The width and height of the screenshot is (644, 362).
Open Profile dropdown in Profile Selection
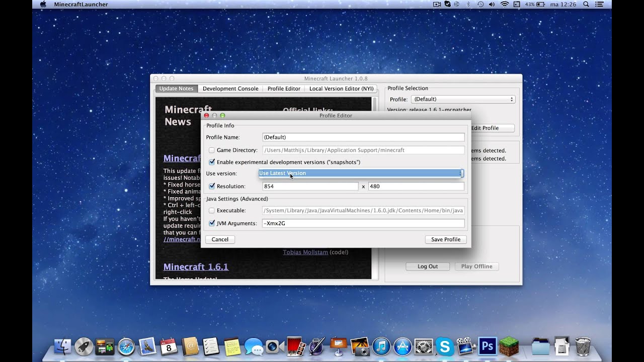(x=463, y=99)
